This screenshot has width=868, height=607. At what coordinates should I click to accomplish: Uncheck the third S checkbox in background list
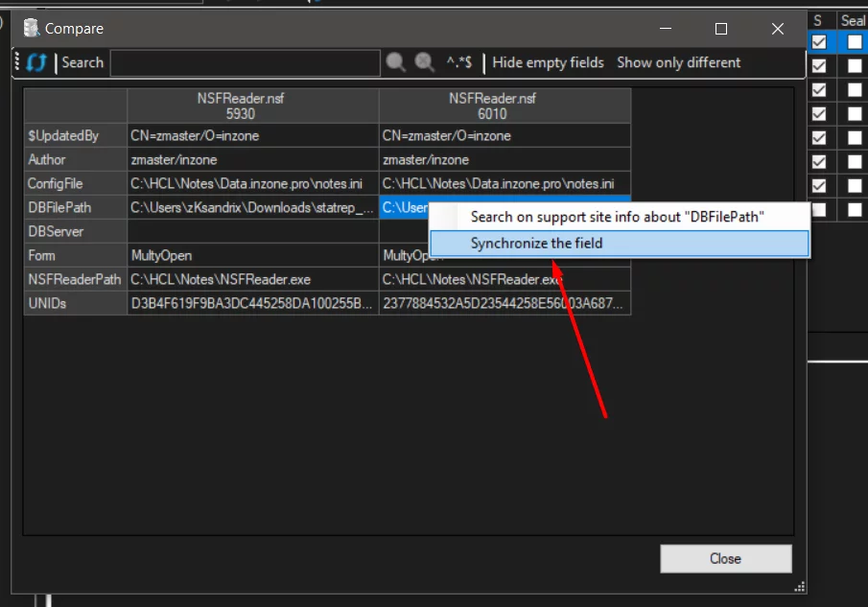(819, 89)
